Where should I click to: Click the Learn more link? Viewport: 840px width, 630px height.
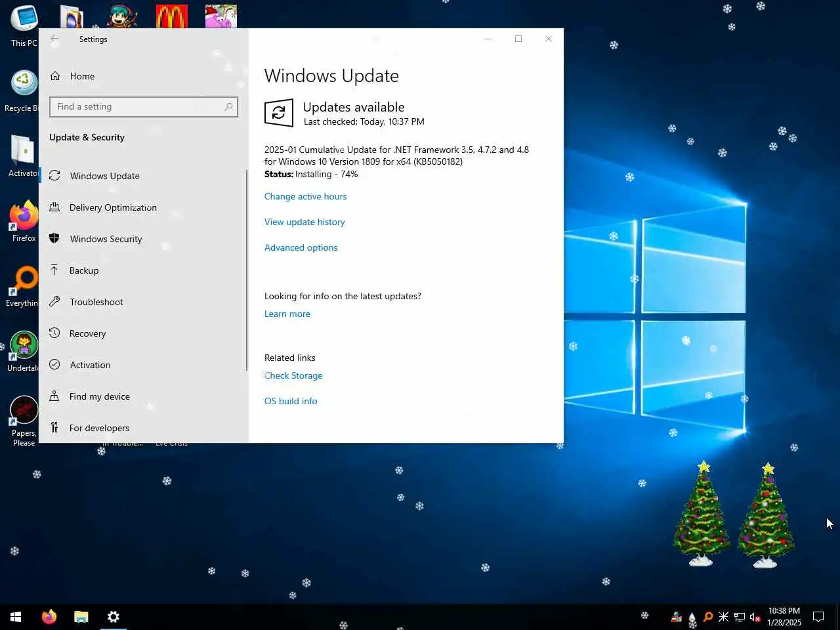(x=287, y=314)
